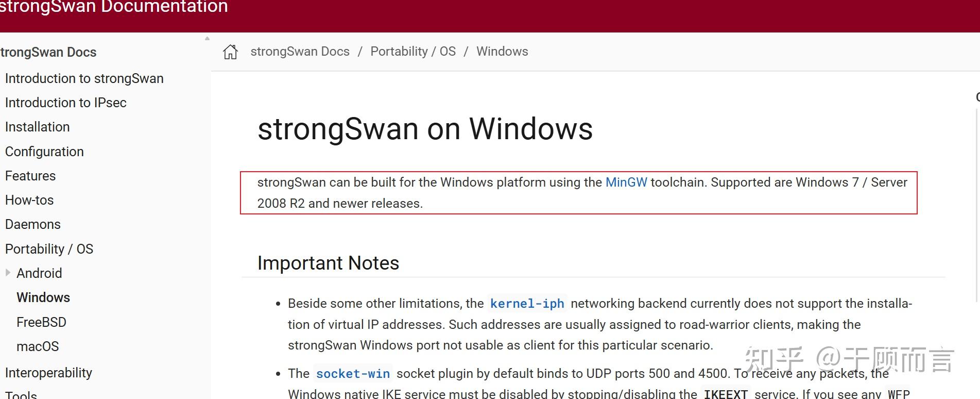Select macOS under Portability / OS
Image resolution: width=980 pixels, height=399 pixels.
point(38,346)
